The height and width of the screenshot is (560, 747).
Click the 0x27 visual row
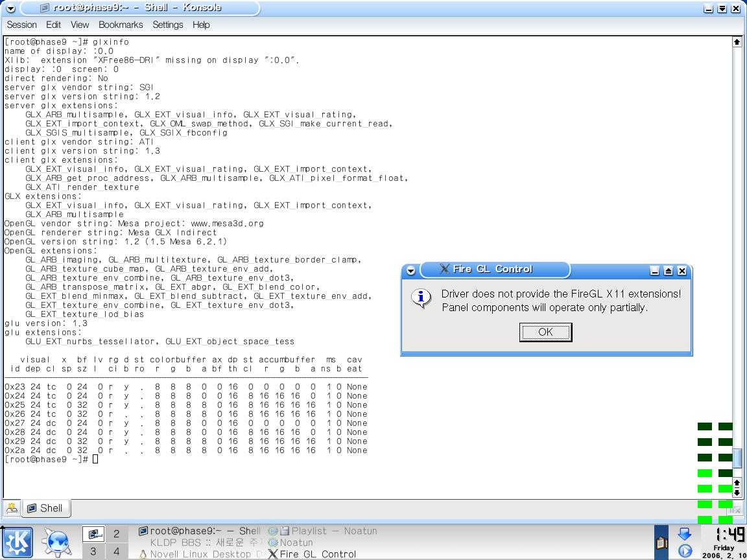coord(186,423)
